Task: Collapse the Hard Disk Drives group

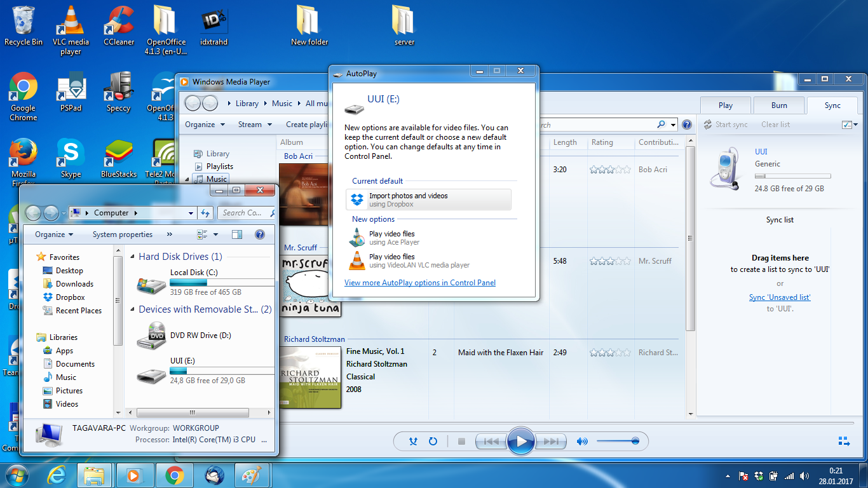Action: tap(133, 257)
